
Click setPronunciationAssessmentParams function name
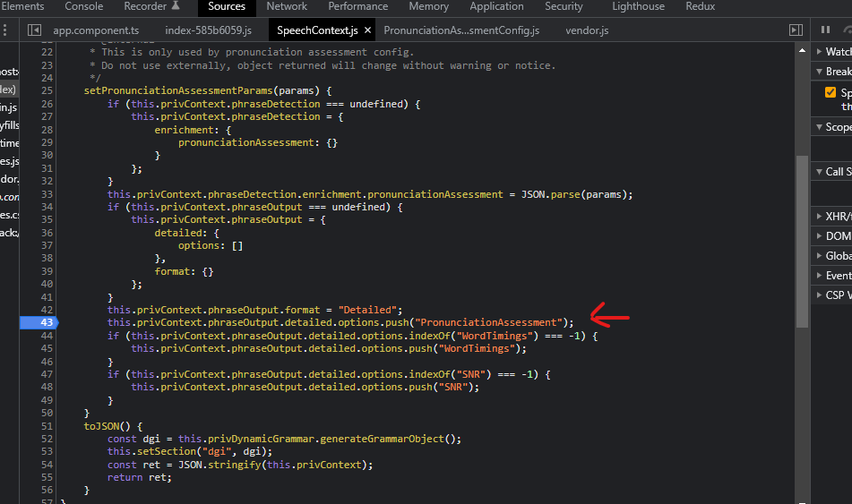point(178,90)
